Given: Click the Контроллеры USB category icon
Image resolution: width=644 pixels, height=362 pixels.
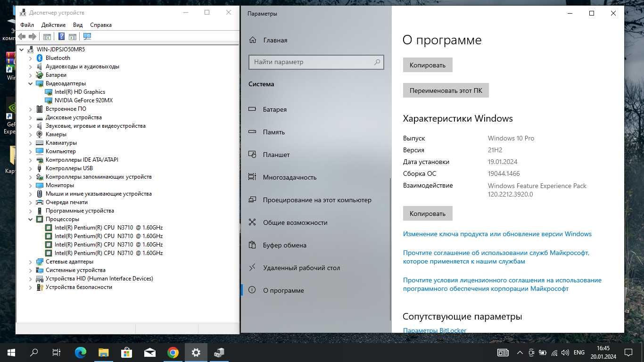Looking at the screenshot, I should click(40, 168).
